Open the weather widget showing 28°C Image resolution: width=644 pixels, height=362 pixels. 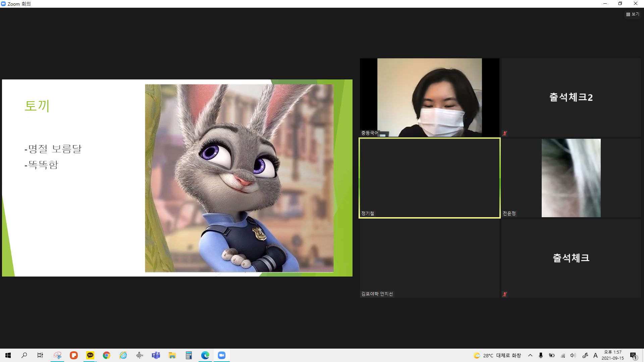[x=497, y=355]
